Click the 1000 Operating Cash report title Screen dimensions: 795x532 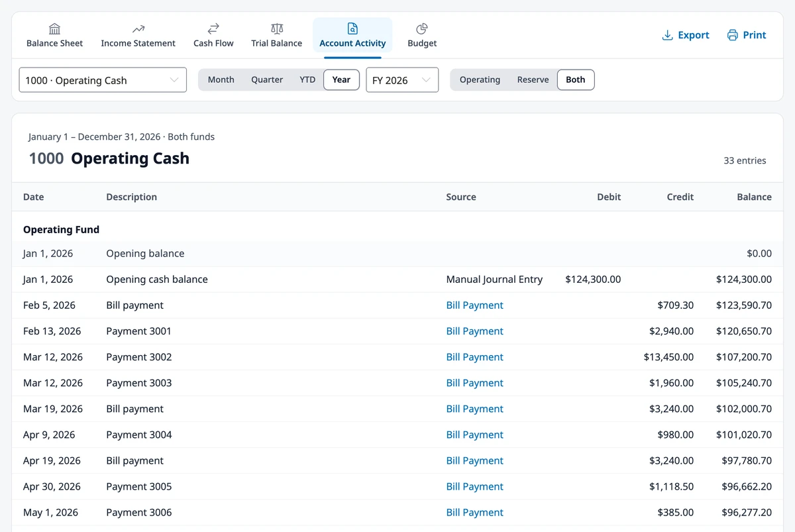pyautogui.click(x=109, y=158)
